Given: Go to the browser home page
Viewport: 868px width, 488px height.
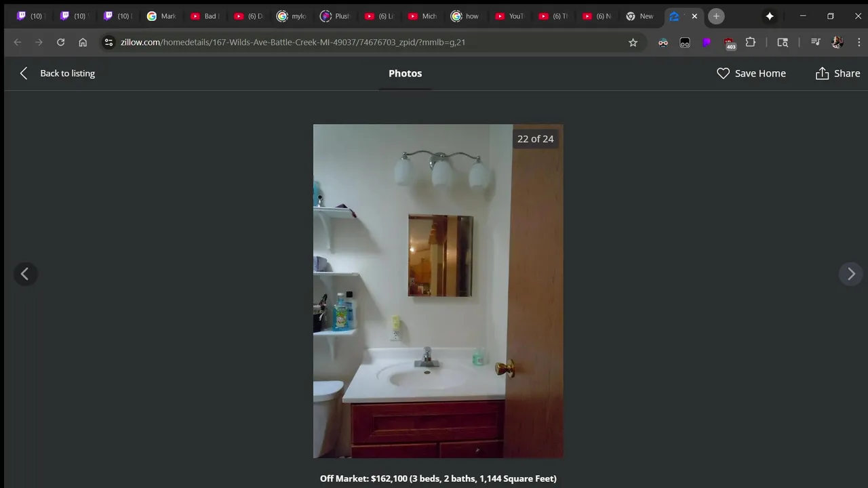Looking at the screenshot, I should click(83, 42).
